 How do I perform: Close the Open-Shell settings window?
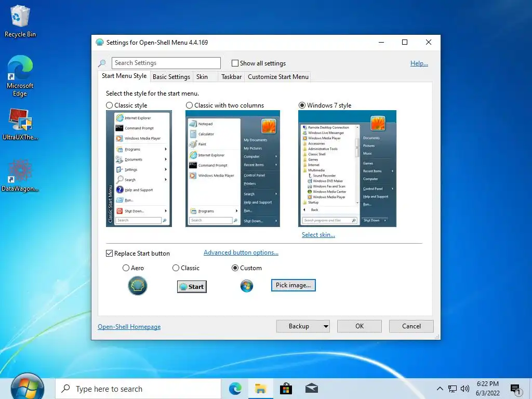coord(429,42)
